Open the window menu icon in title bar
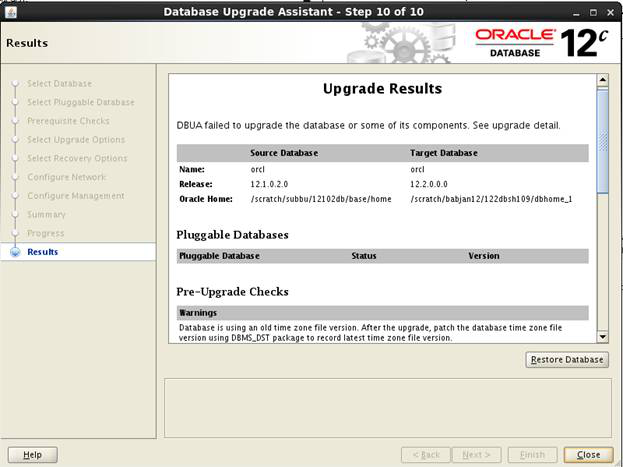The height and width of the screenshot is (467, 623). 10,12
